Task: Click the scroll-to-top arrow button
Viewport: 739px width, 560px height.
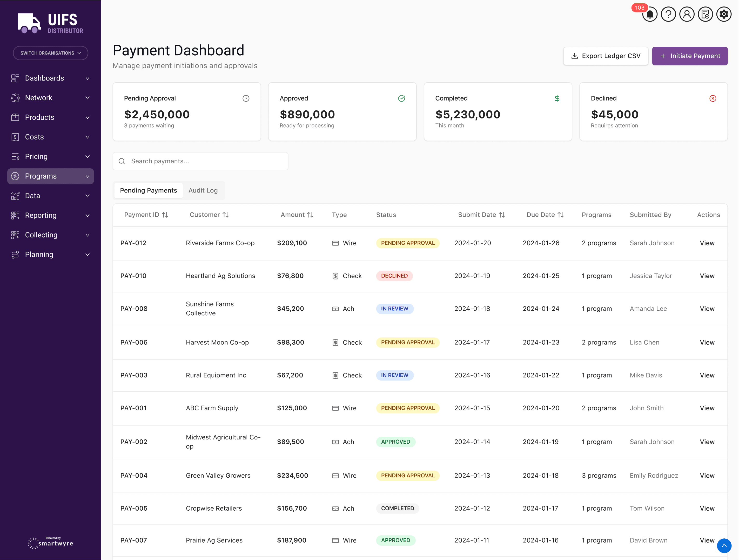Action: tap(724, 546)
